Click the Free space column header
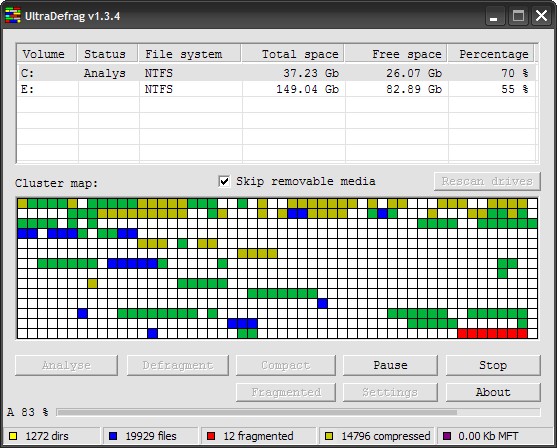Viewport: 557px width, 448px height. [396, 54]
